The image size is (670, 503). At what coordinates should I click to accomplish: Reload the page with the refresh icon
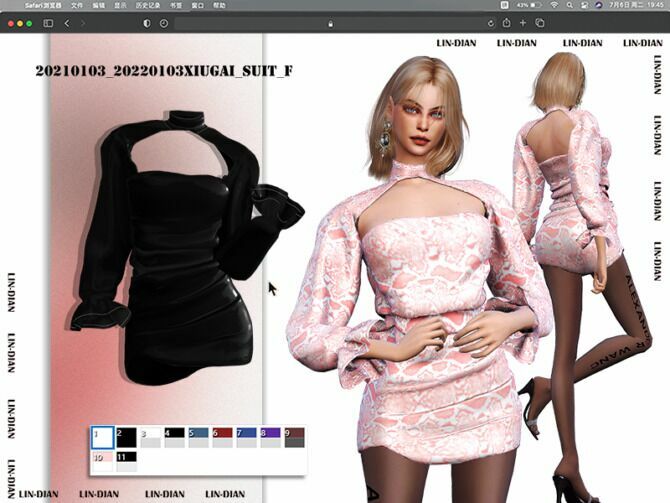pyautogui.click(x=491, y=24)
